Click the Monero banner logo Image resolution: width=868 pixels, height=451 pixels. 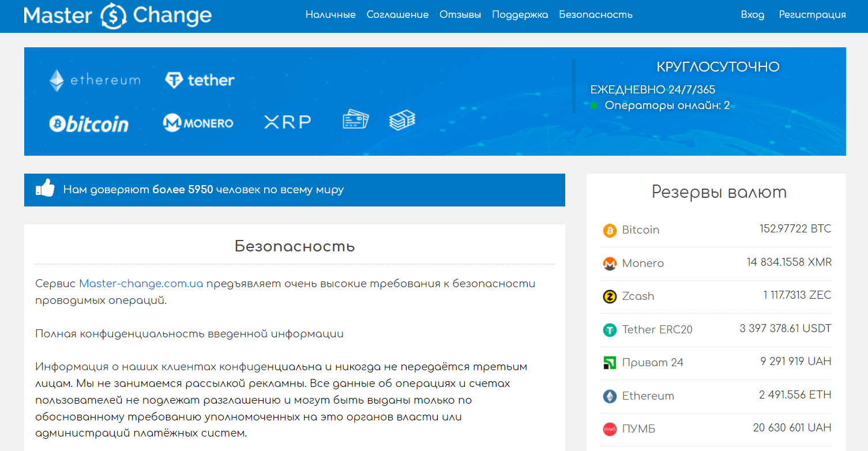(198, 123)
